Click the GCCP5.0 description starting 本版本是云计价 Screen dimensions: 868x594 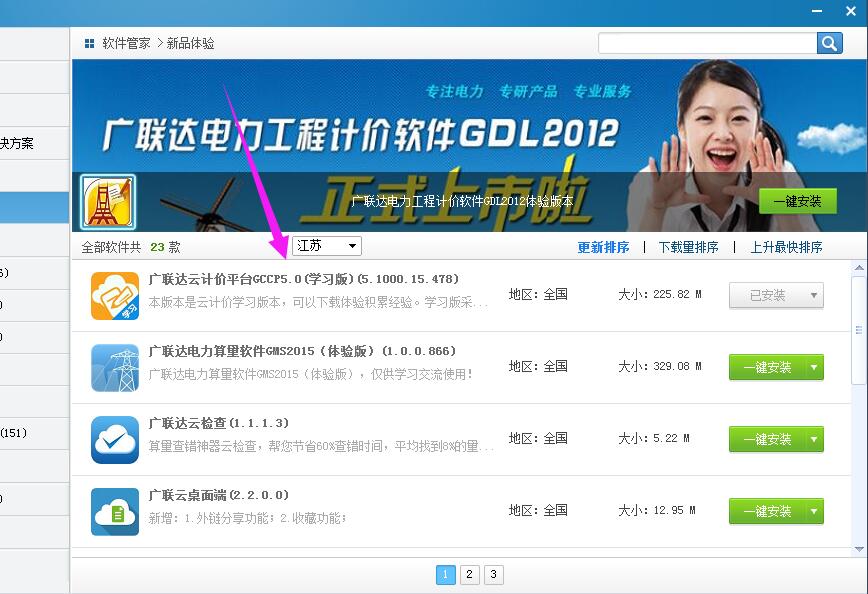[318, 302]
